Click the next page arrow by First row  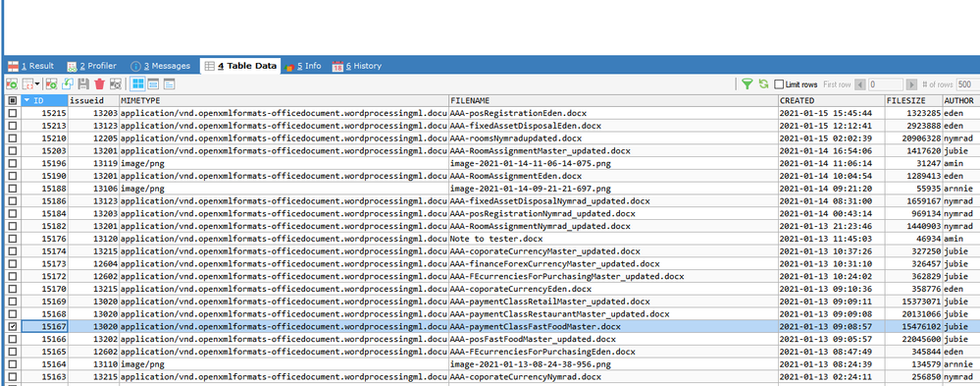click(x=911, y=84)
